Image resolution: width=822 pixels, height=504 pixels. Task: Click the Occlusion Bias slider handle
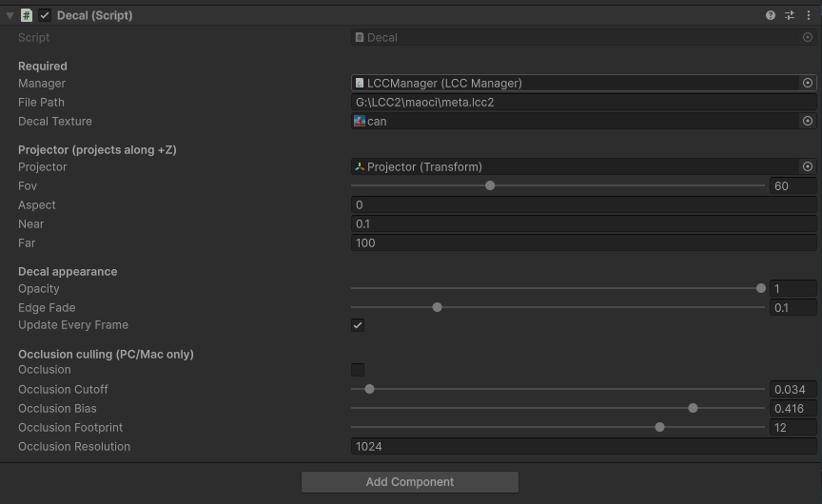693,408
